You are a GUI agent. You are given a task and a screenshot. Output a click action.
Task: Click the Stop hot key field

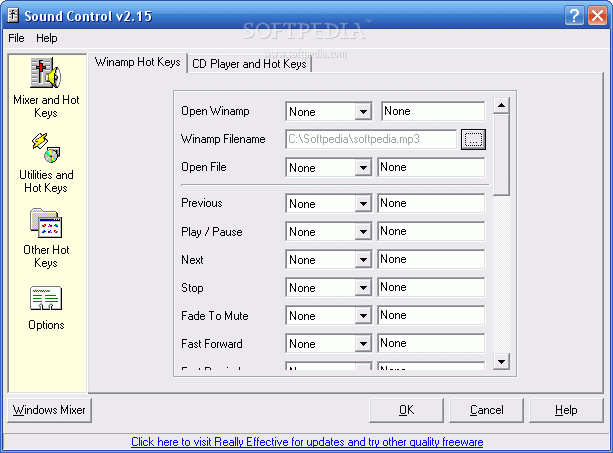click(431, 288)
